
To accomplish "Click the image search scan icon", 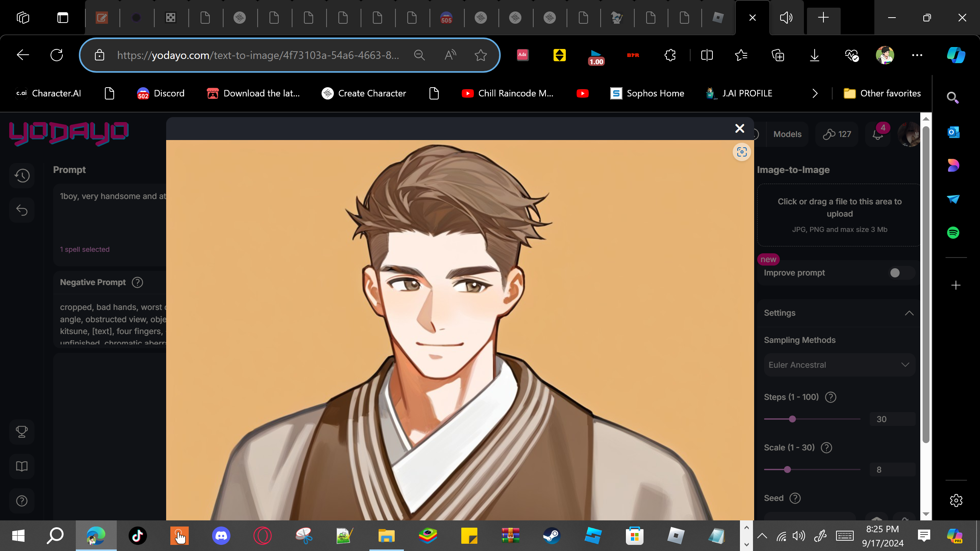I will [742, 152].
